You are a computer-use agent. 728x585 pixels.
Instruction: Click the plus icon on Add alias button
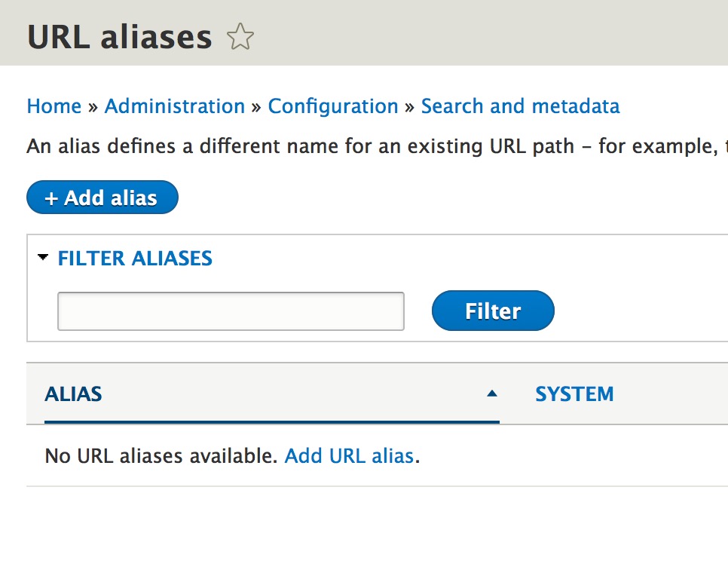coord(51,198)
